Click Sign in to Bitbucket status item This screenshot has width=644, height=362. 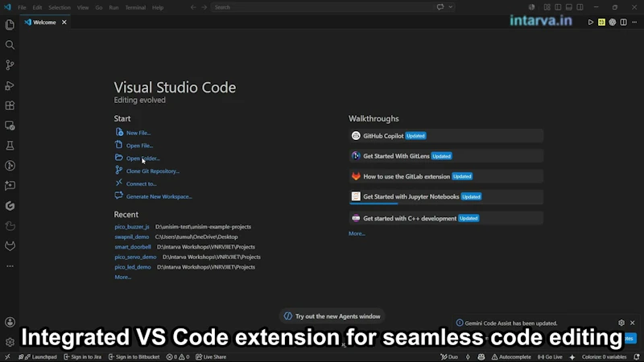click(134, 357)
